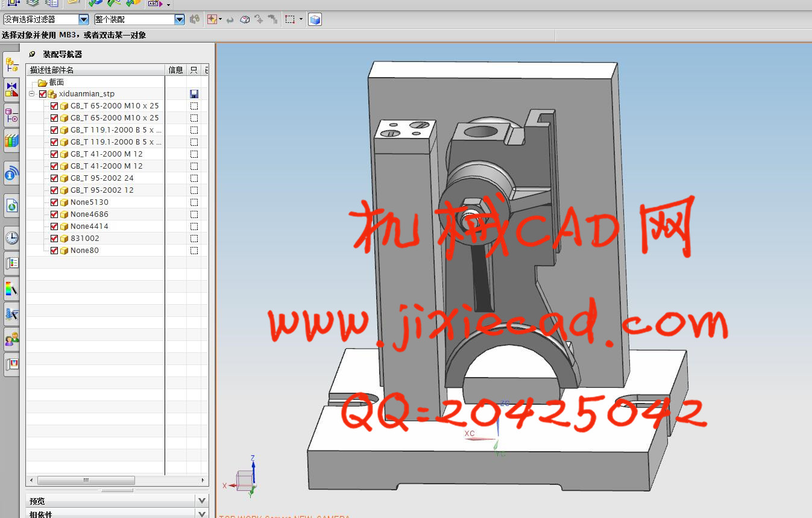Image resolution: width=812 pixels, height=518 pixels.
Task: Open the web browser sidebar tab
Action: (11, 206)
